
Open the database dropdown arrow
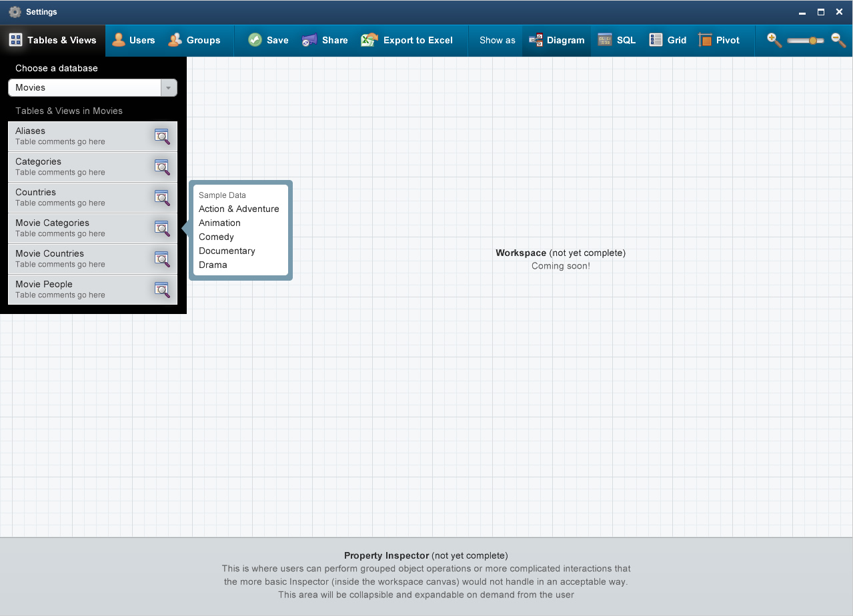169,88
